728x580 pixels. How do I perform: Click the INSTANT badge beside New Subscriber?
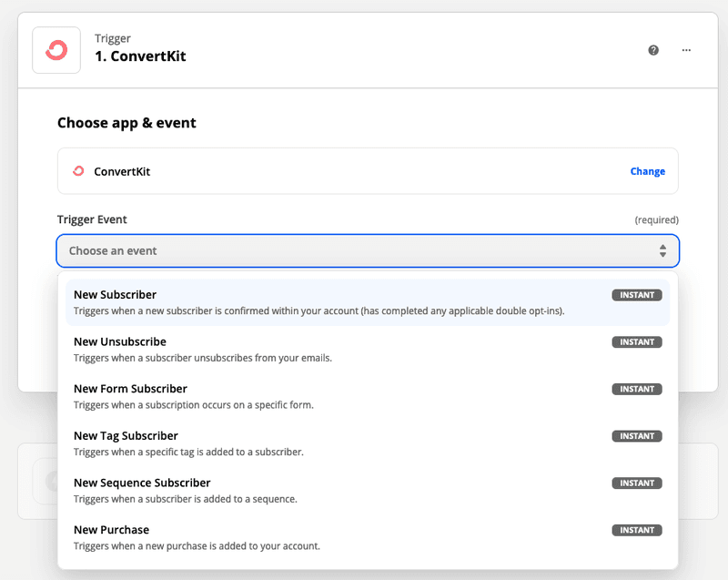point(636,295)
